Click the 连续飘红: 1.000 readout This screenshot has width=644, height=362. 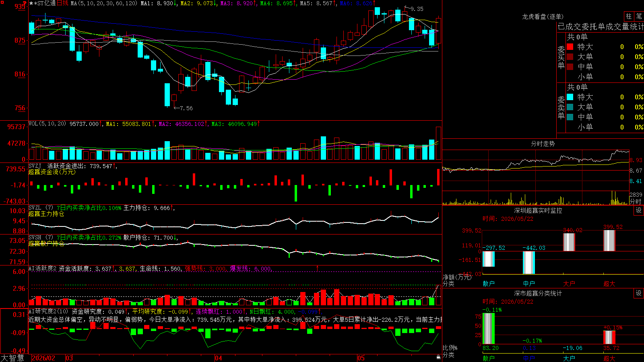pos(219,312)
